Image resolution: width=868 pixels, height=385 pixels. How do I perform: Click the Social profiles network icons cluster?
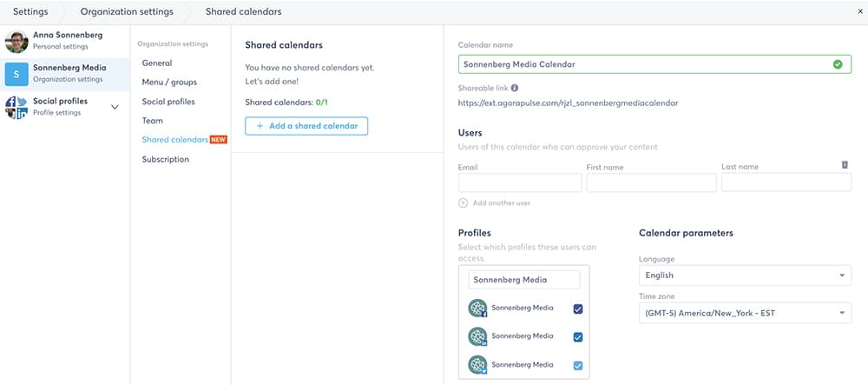tap(16, 108)
